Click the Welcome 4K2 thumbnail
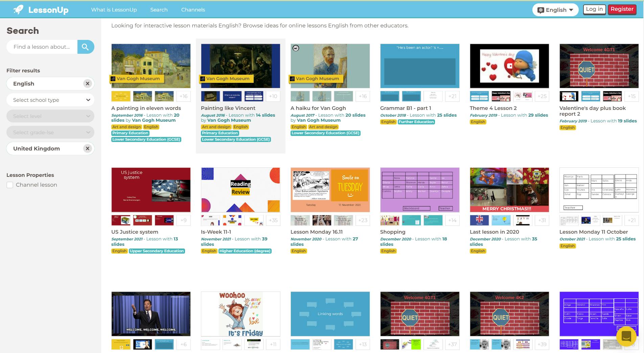644x353 pixels. point(509,314)
